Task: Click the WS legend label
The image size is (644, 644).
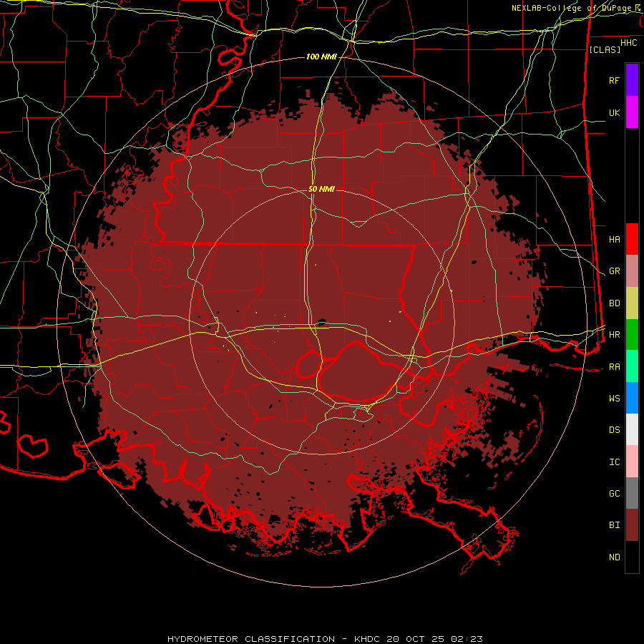Action: click(x=614, y=399)
